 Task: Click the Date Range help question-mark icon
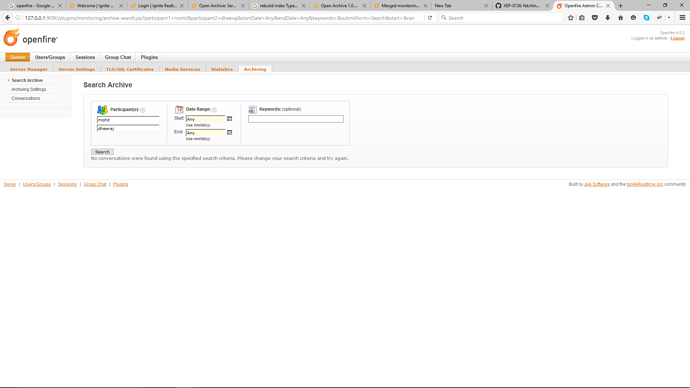[x=214, y=110]
